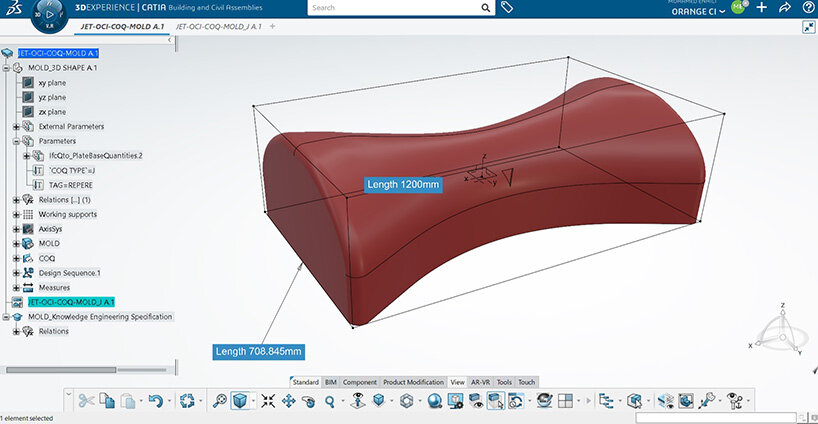Screen dimensions: 818x424
Task: Collapse the Parameters tree node
Action: [x=16, y=141]
